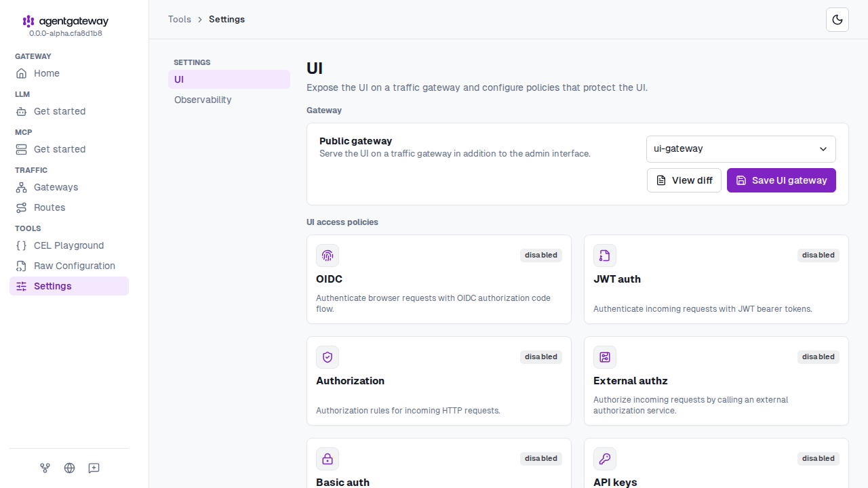Open the API keys policy card title

tap(614, 483)
